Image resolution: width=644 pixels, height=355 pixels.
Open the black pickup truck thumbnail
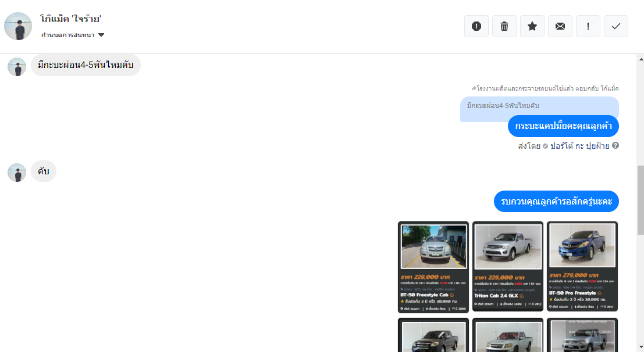coord(433,335)
